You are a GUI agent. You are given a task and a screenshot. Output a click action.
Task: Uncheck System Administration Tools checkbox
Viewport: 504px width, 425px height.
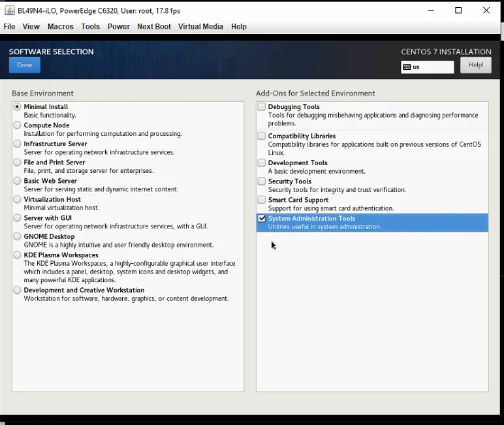tap(262, 219)
